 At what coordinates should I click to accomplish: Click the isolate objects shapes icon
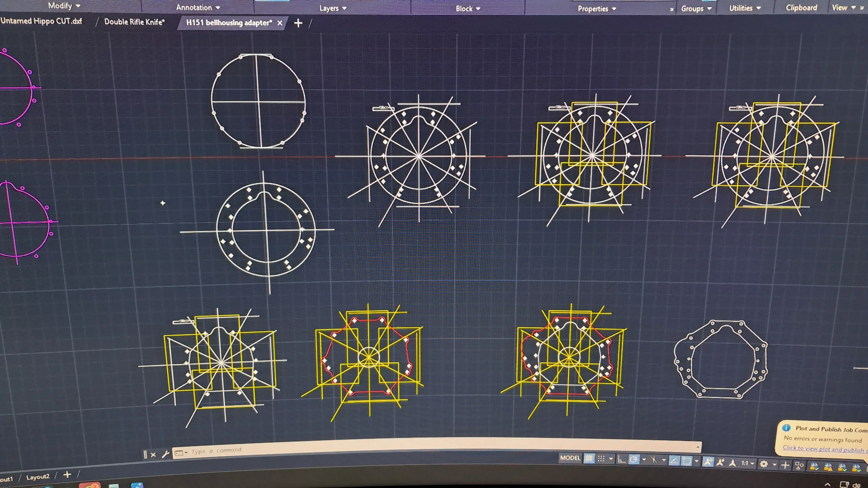[799, 466]
